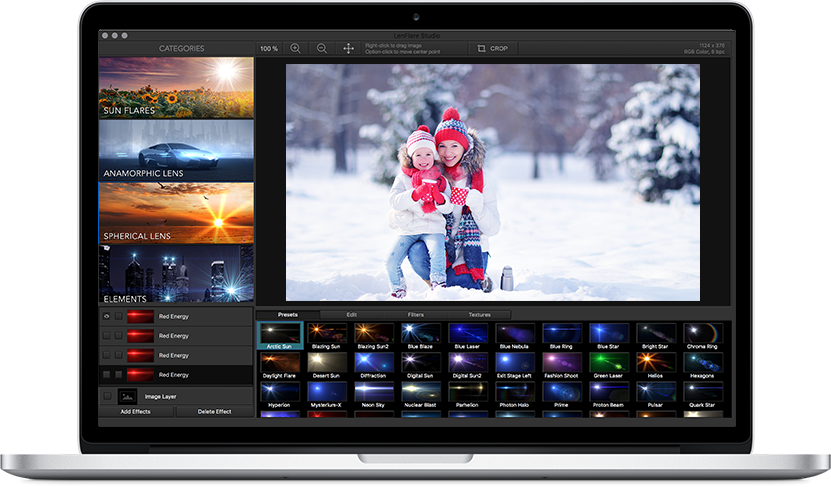The width and height of the screenshot is (831, 487).
Task: Tick second checkbox on last Red Energy layer
Action: coord(119,375)
